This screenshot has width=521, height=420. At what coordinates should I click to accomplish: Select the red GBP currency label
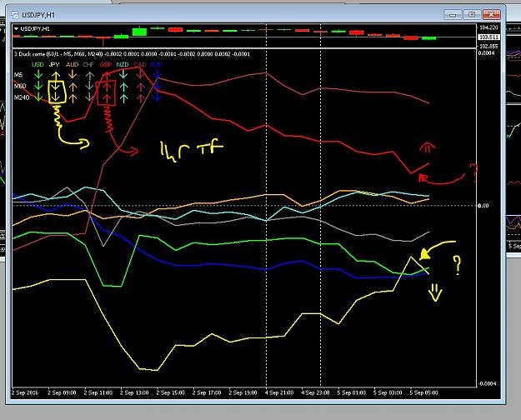coord(106,64)
